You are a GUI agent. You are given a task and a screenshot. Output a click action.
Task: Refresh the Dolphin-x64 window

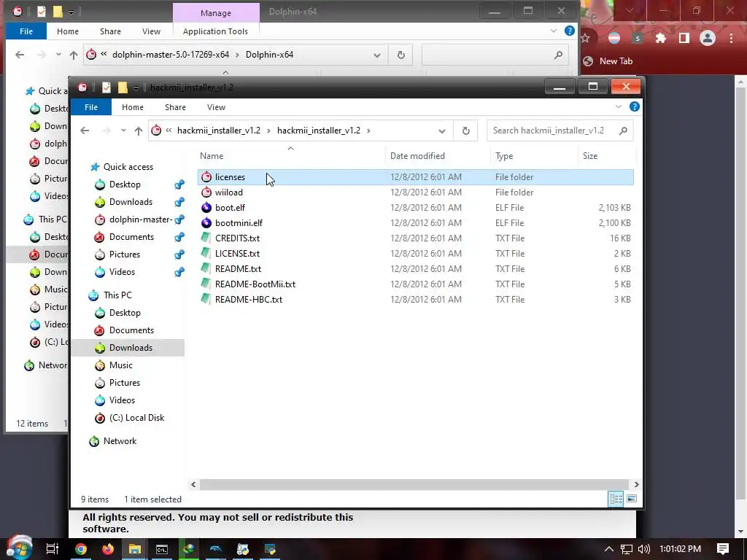pos(401,55)
